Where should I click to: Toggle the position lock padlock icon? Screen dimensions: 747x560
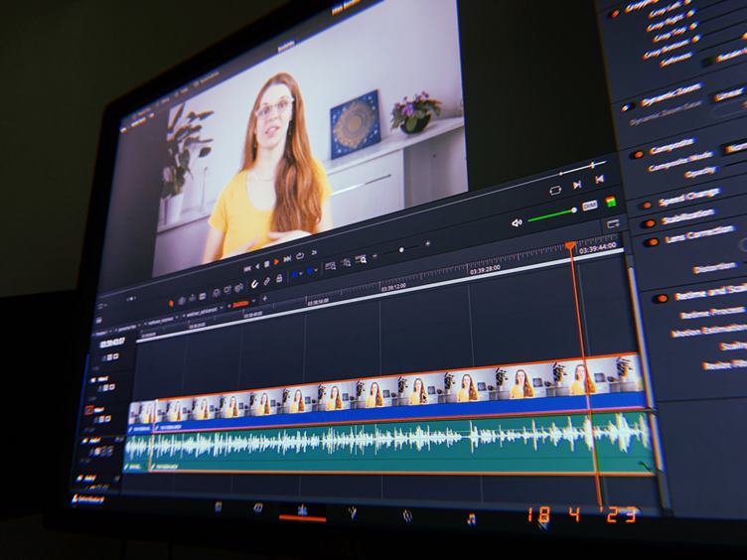pyautogui.click(x=279, y=278)
